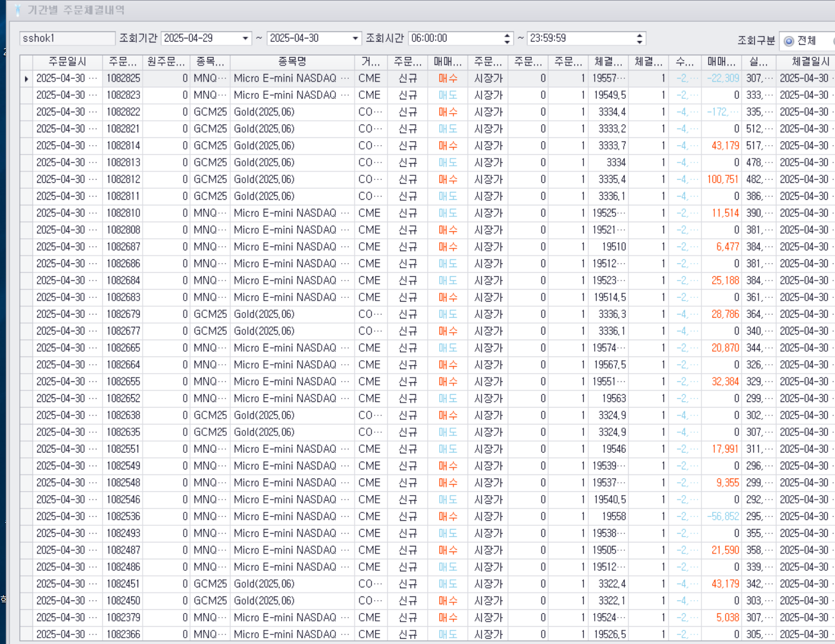This screenshot has width=835, height=644.
Task: Increase the 06:00:00 start time with up arrow
Action: (507, 35)
